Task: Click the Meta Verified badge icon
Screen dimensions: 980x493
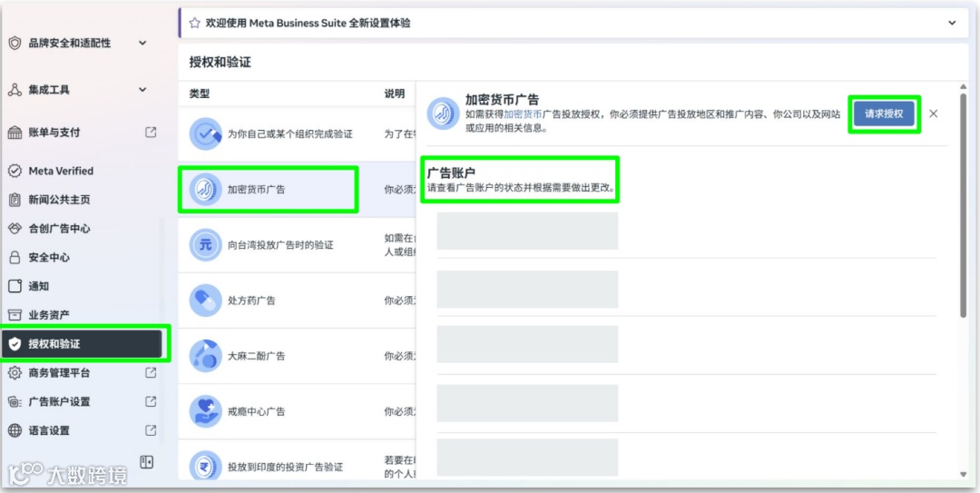Action: (15, 171)
